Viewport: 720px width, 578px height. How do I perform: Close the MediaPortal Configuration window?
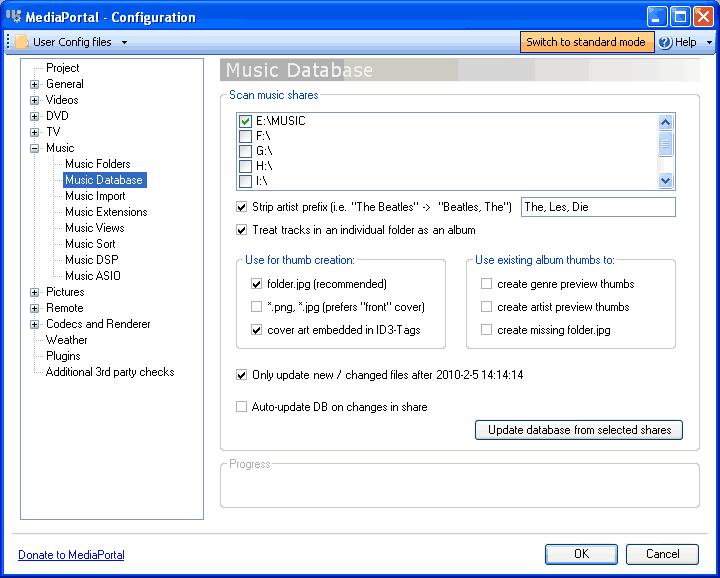[x=703, y=17]
